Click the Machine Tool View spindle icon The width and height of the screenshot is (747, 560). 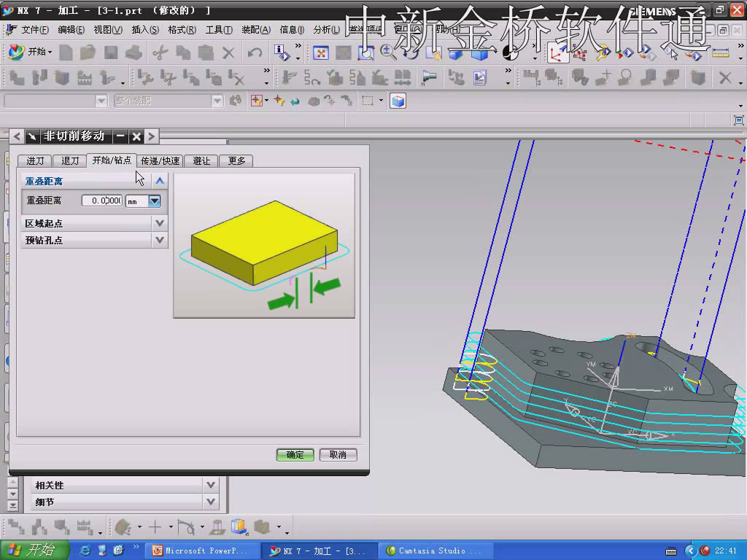[x=429, y=77]
